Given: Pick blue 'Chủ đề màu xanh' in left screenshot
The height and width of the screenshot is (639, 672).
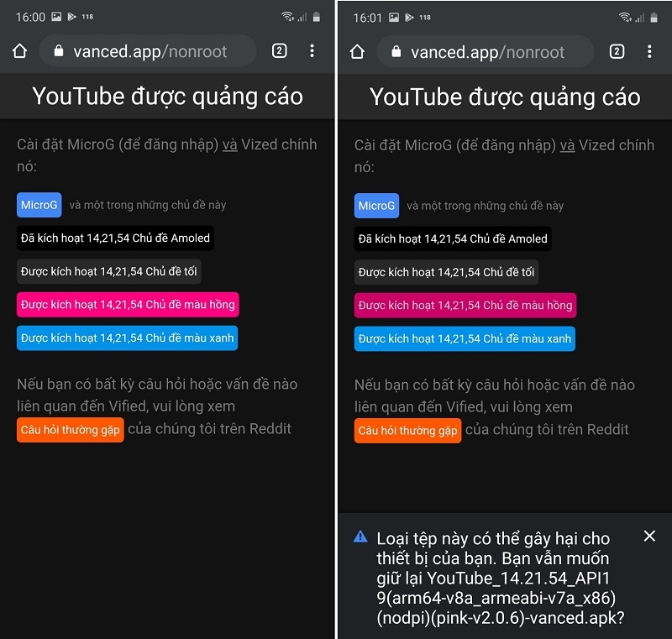Looking at the screenshot, I should 128,338.
